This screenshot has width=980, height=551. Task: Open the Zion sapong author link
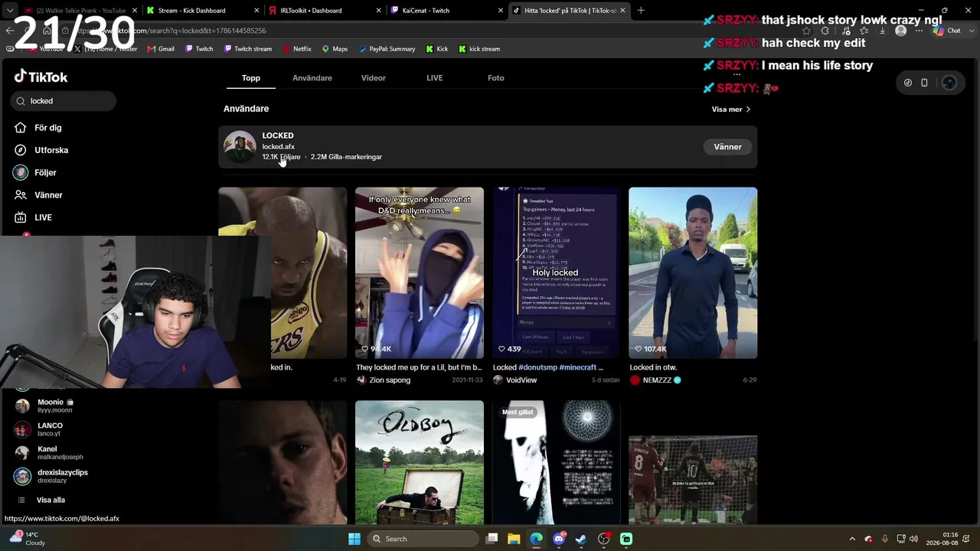[x=390, y=380]
